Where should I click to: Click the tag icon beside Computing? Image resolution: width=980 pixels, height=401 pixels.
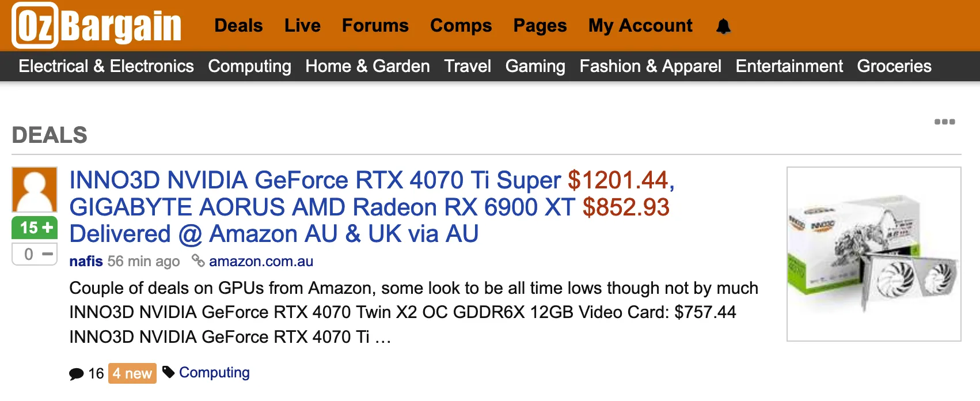pos(168,372)
